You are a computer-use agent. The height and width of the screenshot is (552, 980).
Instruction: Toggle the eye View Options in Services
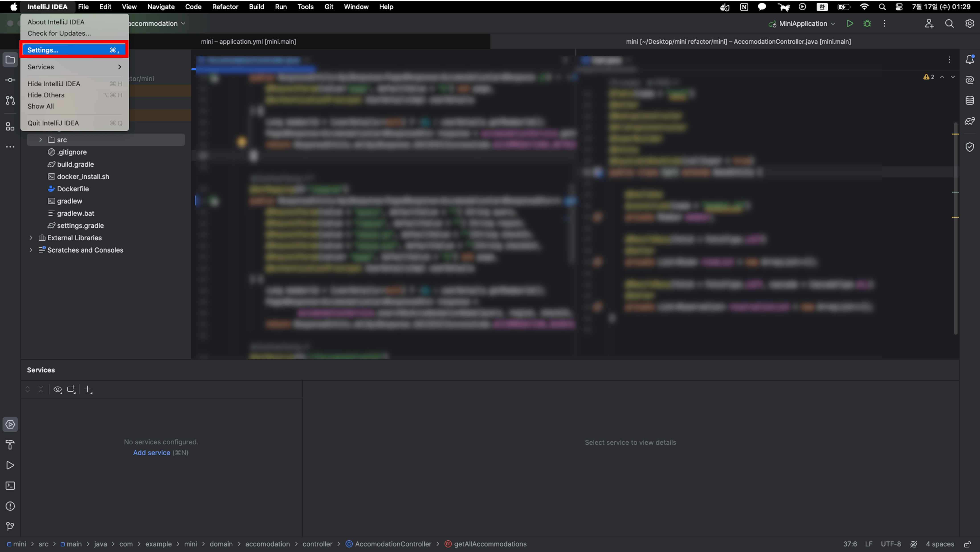coord(57,389)
